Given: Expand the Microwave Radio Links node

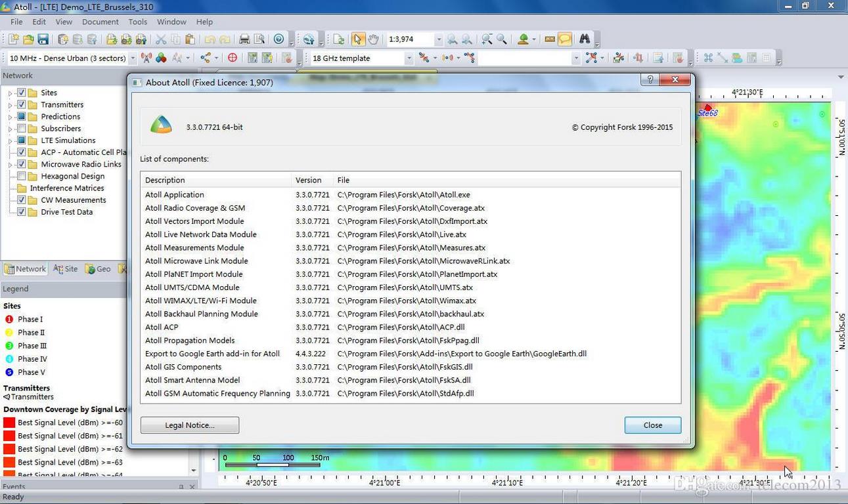Looking at the screenshot, I should [x=10, y=165].
